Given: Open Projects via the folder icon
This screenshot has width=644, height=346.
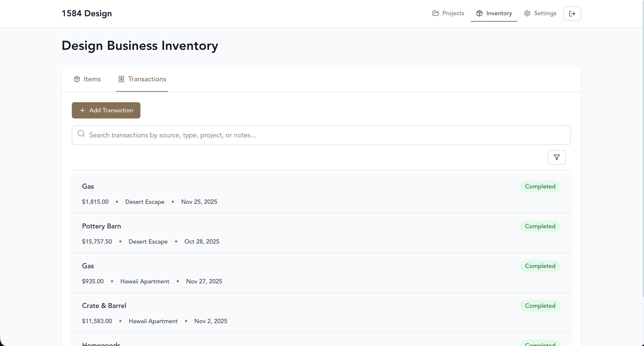Looking at the screenshot, I should [435, 13].
